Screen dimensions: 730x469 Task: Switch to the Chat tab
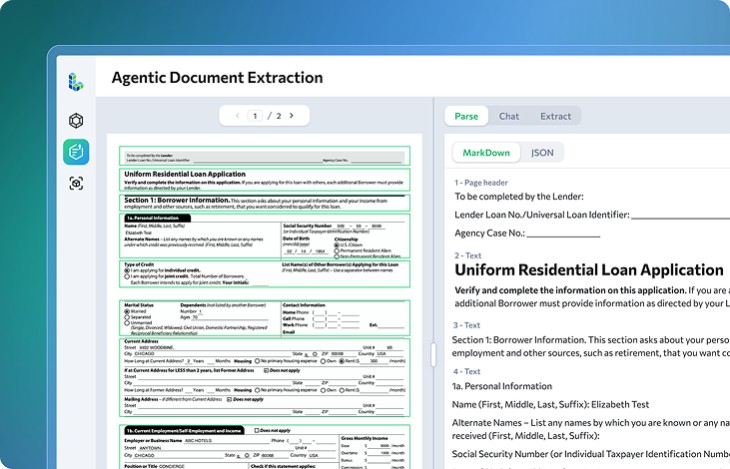coord(509,116)
